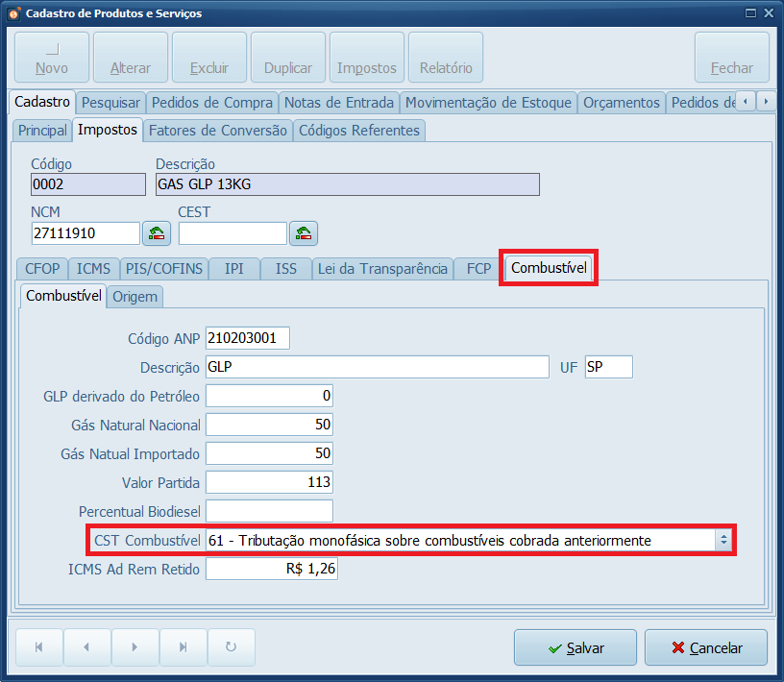Click the NCM lookup icon button
The image size is (784, 682).
pos(156,233)
